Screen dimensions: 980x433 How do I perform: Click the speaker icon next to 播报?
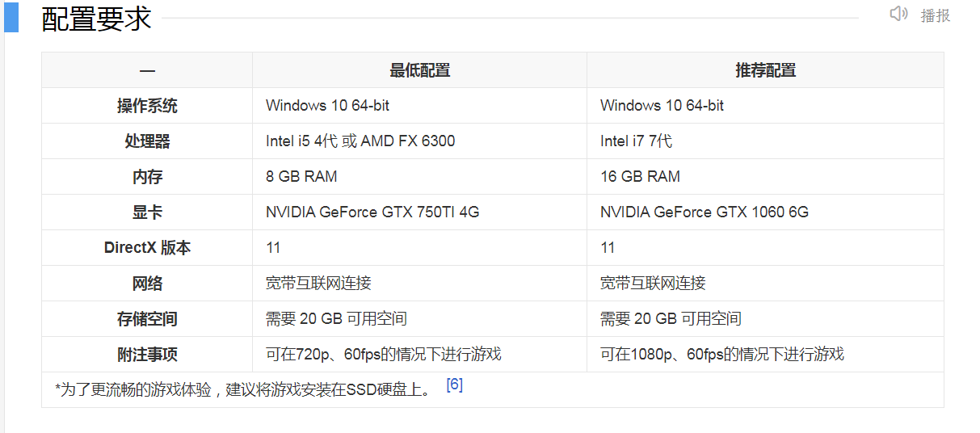click(x=898, y=14)
